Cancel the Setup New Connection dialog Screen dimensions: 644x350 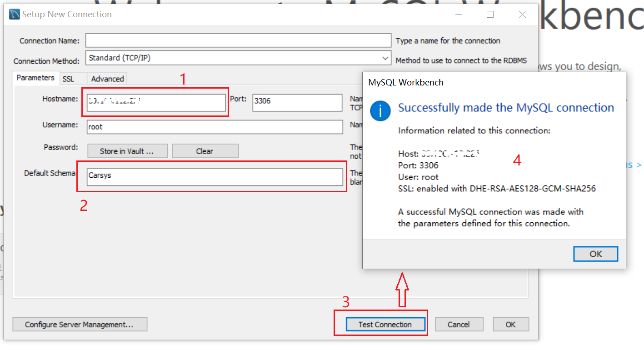click(459, 325)
